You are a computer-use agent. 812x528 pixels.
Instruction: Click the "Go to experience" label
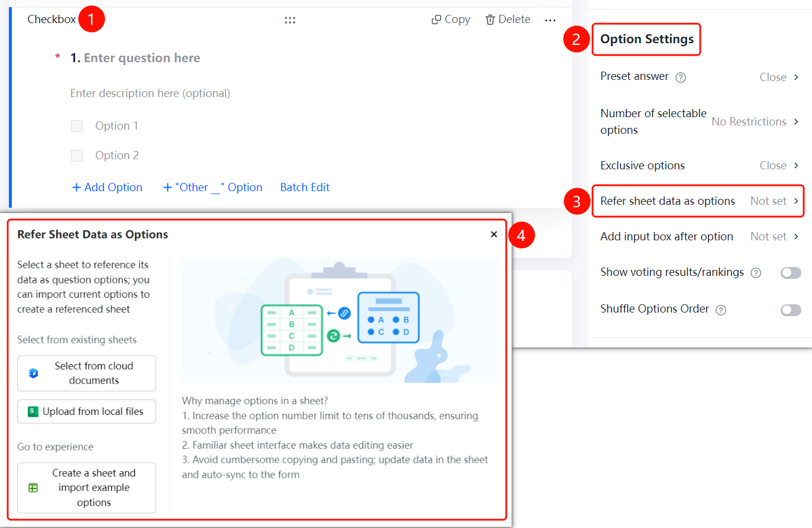click(x=56, y=447)
